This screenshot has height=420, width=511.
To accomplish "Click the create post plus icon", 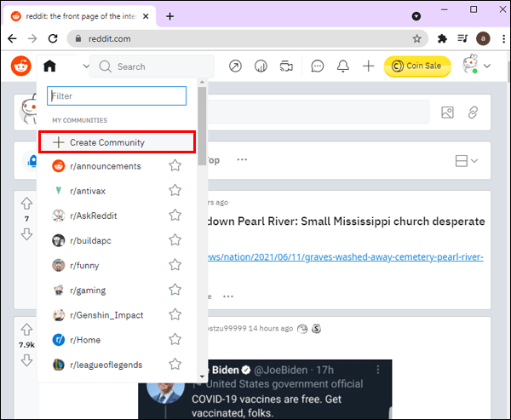I will pos(368,66).
